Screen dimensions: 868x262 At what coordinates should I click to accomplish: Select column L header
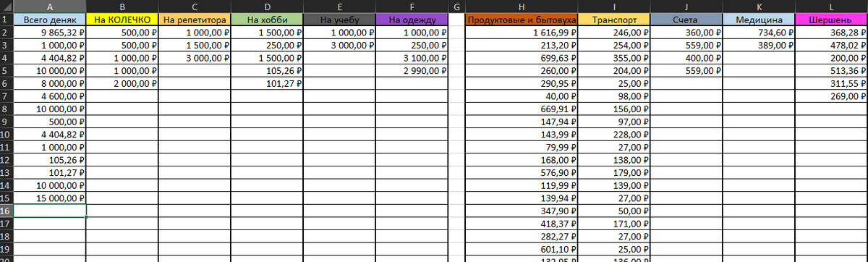[x=831, y=7]
